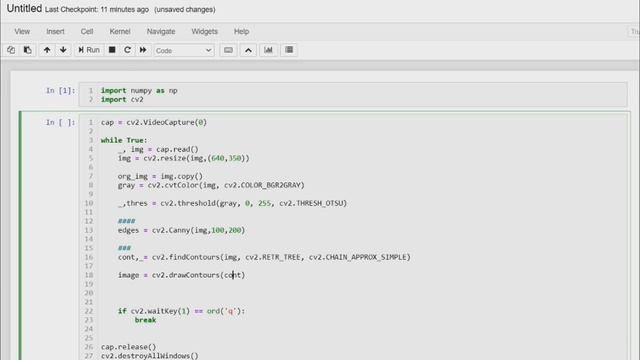Interrupt the kernel with stop icon
Image resolution: width=640 pixels, height=360 pixels.
[x=112, y=50]
